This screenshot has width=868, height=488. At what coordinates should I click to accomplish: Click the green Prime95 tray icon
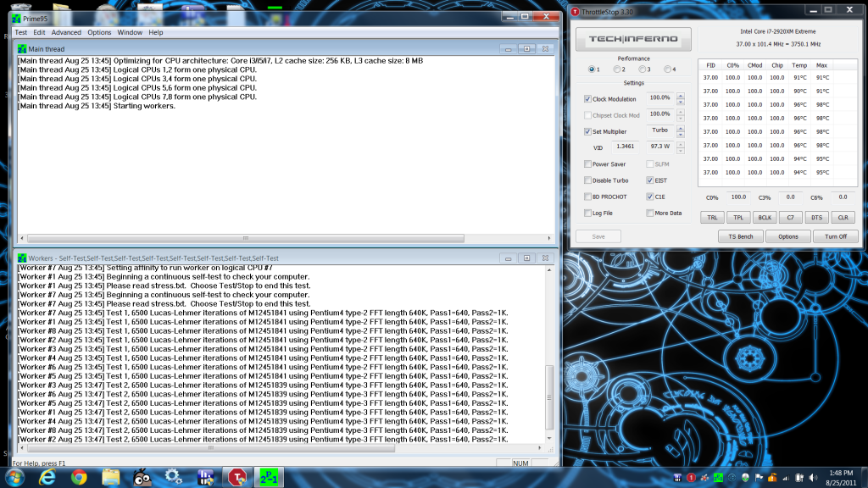(x=718, y=478)
